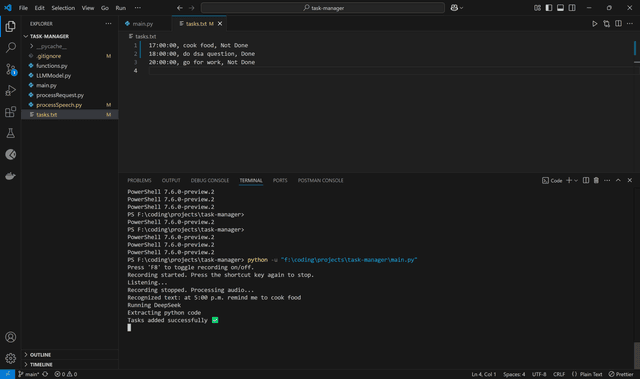Open the Manage gear settings
The width and height of the screenshot is (640, 379).
point(11,358)
